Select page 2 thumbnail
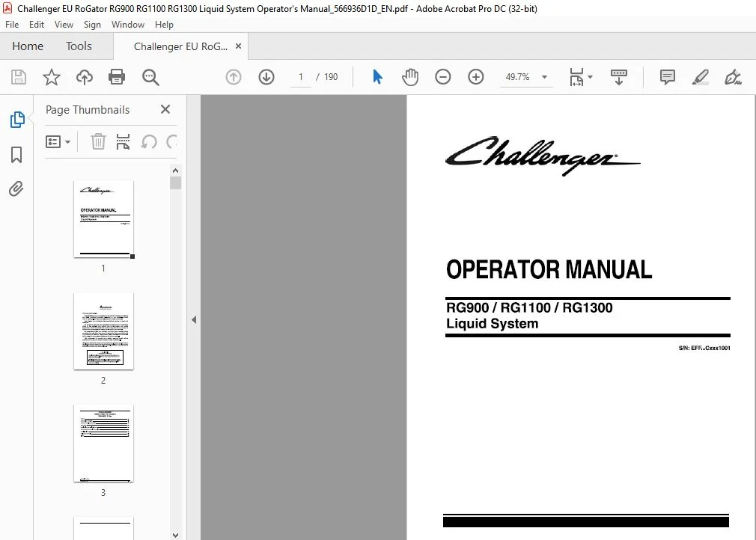The height and width of the screenshot is (540, 756). [x=103, y=331]
